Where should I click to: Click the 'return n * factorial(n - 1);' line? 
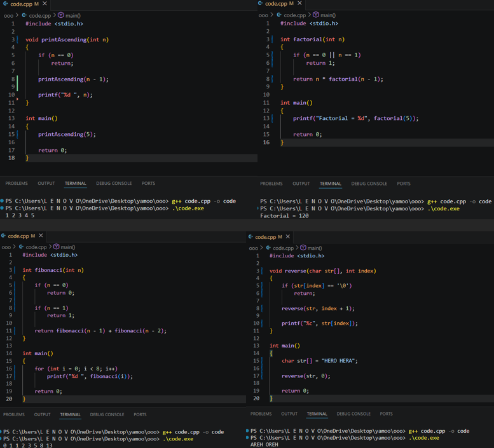tap(338, 79)
